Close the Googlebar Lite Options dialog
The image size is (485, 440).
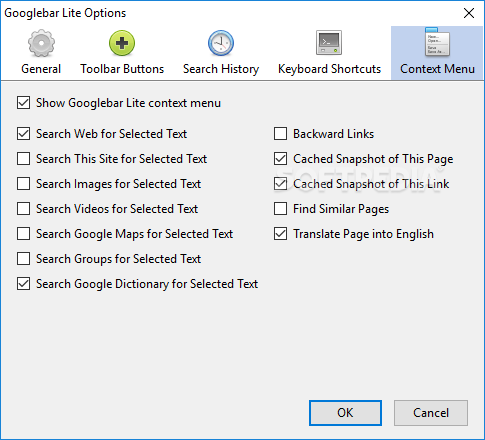click(469, 13)
